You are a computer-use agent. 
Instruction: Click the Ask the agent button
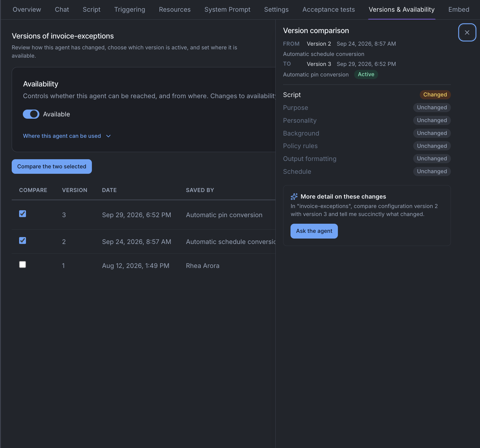point(314,231)
